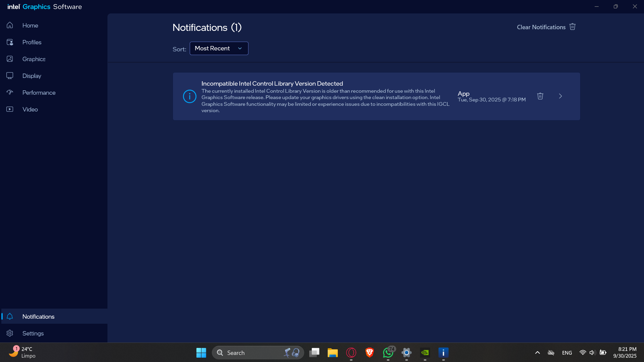
Task: Click the Profiles icon
Action: coord(10,42)
